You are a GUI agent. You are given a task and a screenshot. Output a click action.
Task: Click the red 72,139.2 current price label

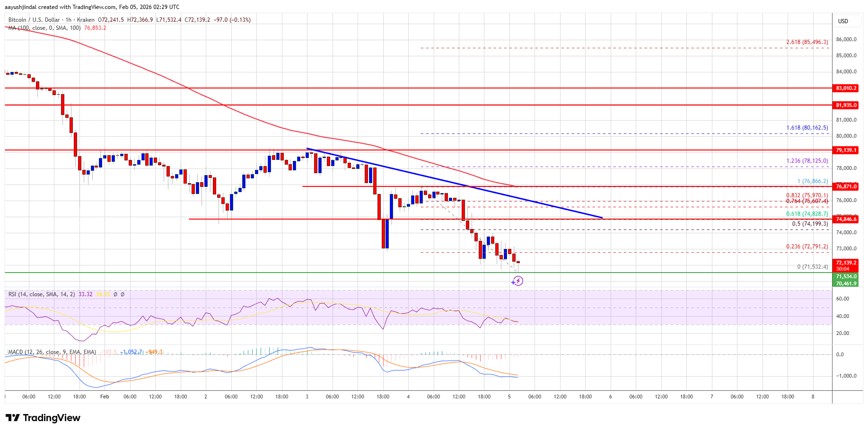point(846,263)
